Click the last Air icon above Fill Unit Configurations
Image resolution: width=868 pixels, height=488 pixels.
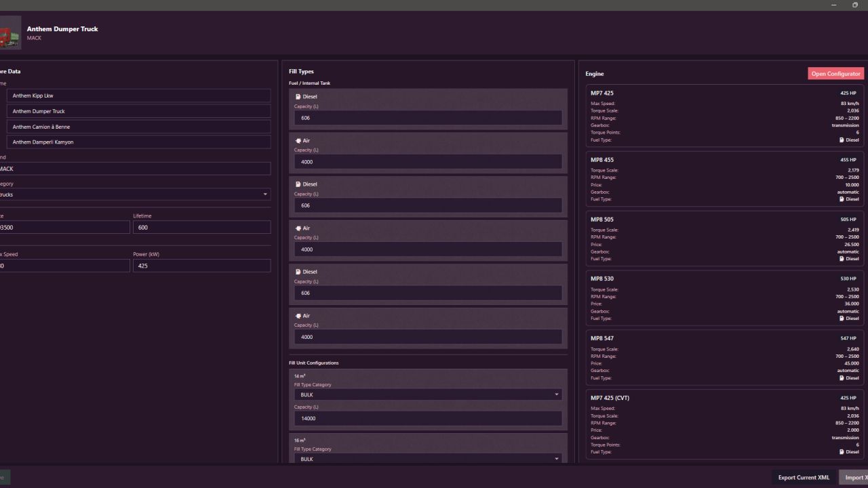298,316
